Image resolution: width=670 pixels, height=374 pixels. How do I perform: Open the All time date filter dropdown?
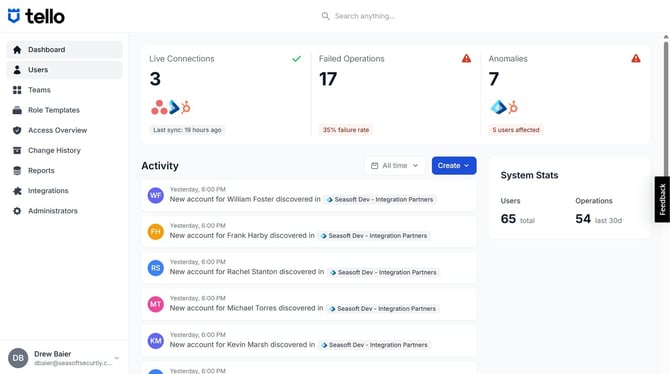(394, 165)
